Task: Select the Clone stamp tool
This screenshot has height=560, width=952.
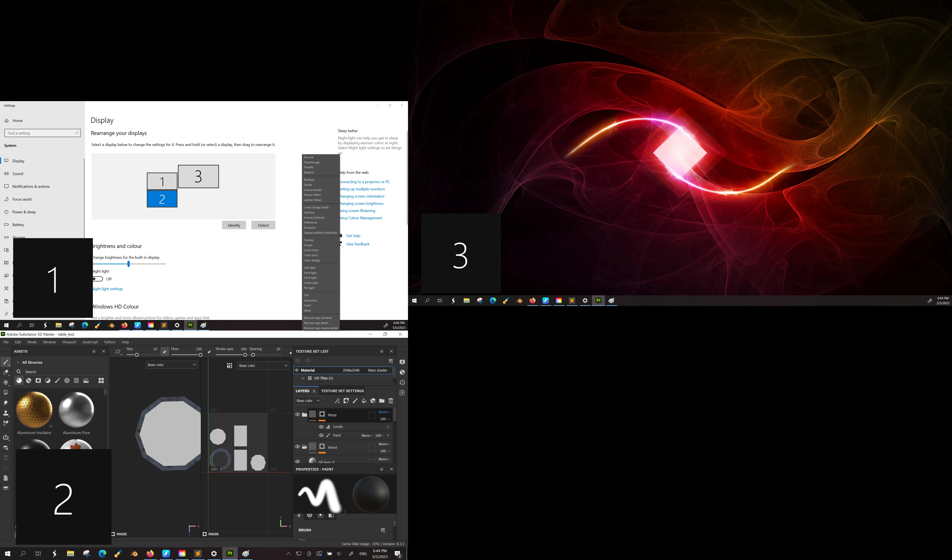Action: point(6,413)
